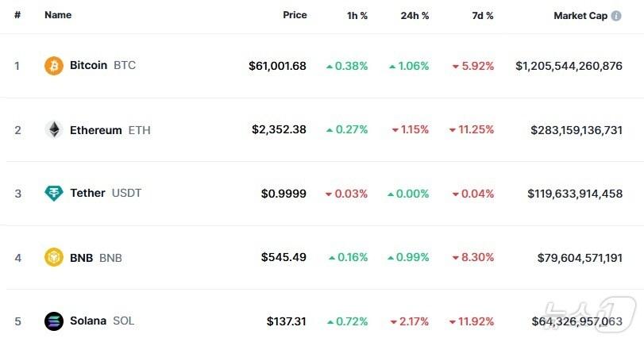Sort table by Price column header
644x342 pixels.
pyautogui.click(x=294, y=16)
